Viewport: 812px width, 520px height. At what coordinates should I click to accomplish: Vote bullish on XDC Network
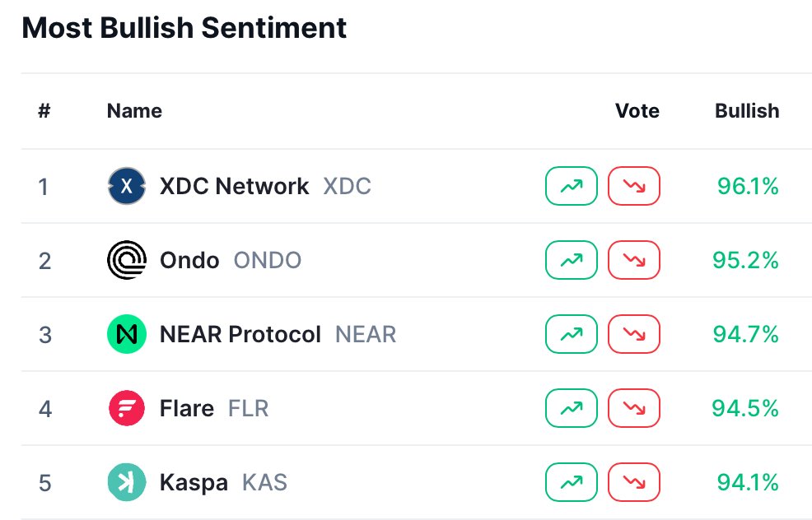point(572,186)
